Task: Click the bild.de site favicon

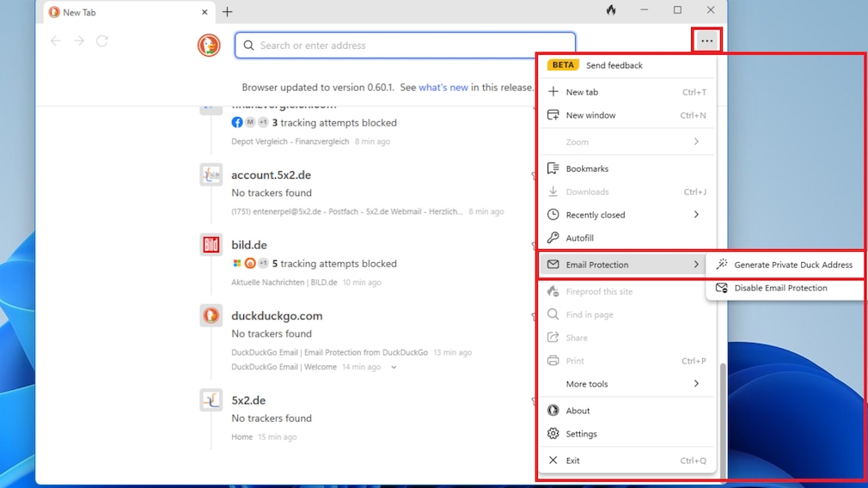Action: click(x=211, y=245)
